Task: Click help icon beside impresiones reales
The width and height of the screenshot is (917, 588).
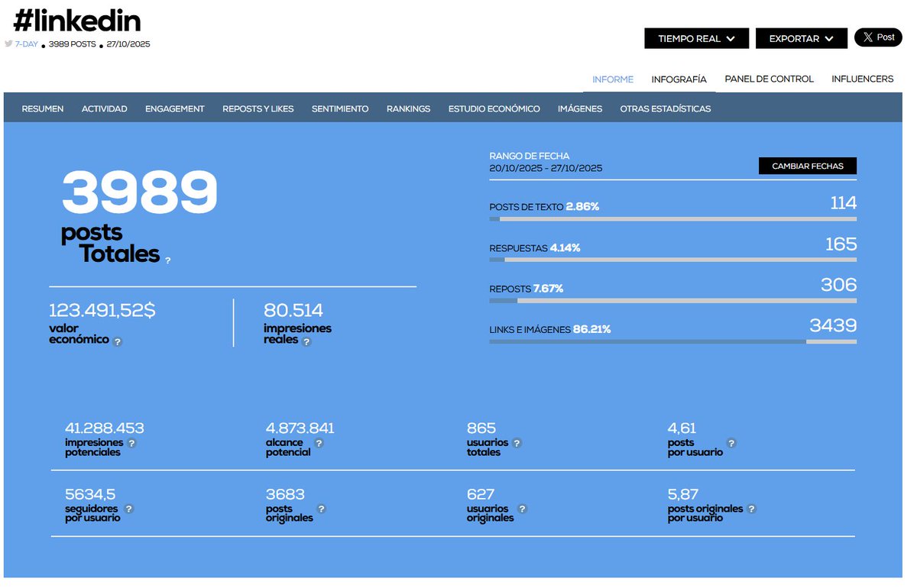Action: (x=306, y=342)
